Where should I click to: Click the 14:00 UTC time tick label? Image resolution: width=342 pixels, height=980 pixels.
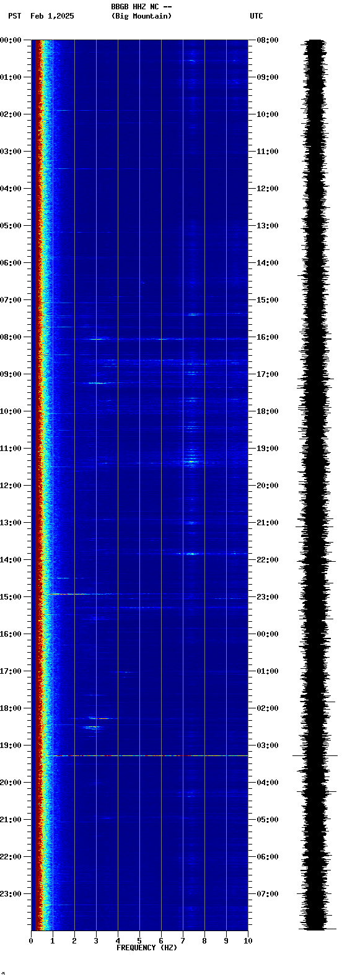[x=268, y=263]
